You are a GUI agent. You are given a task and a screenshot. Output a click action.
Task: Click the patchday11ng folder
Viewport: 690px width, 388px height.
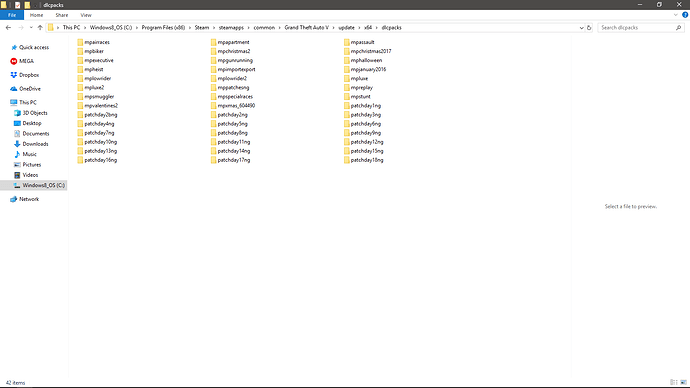click(x=230, y=142)
